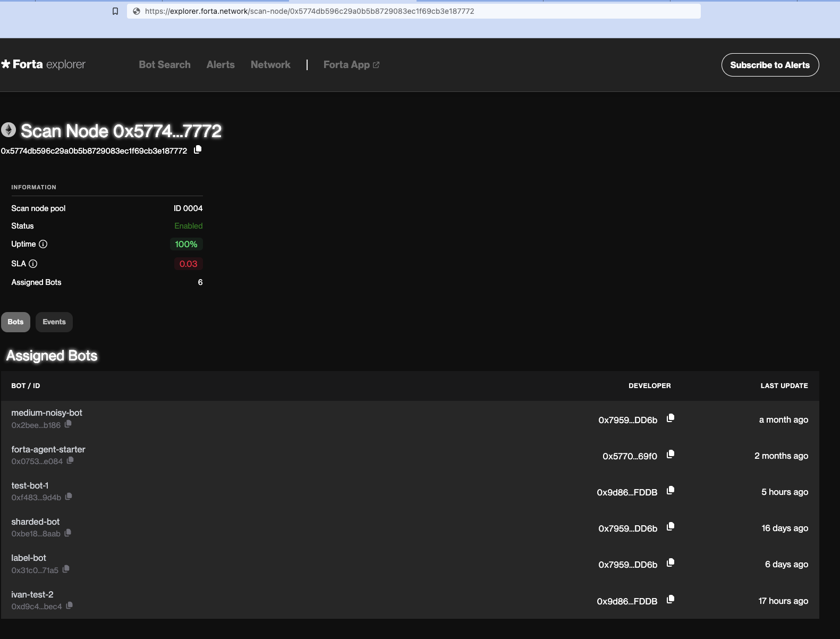Click the browser bookmark icon
The image size is (840, 639).
[x=115, y=11]
